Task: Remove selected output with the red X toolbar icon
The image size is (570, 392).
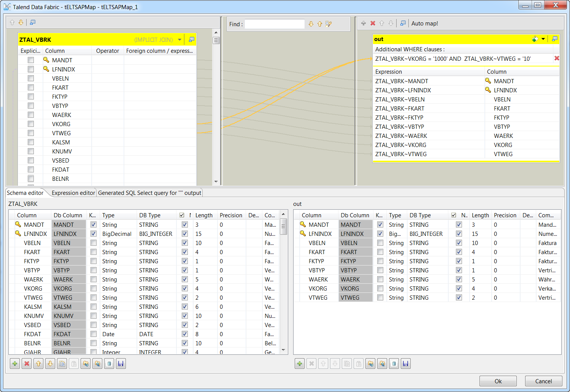Action: point(372,23)
